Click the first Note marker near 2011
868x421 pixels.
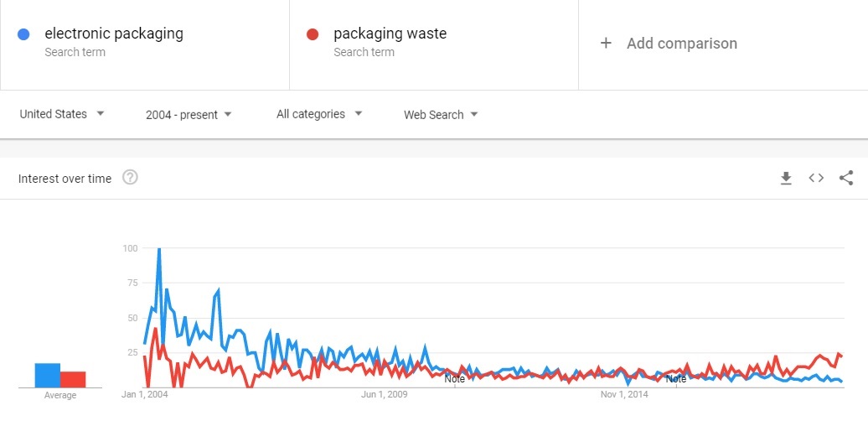454,379
